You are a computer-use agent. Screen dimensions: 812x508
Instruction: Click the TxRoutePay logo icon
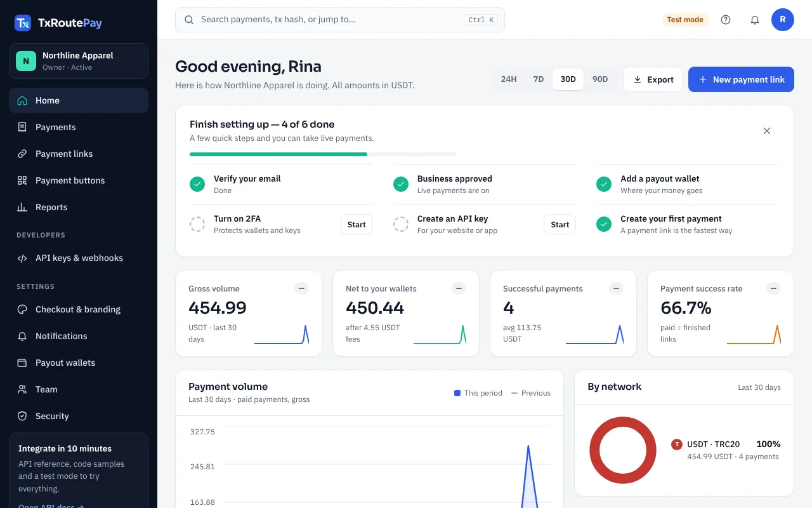(23, 23)
